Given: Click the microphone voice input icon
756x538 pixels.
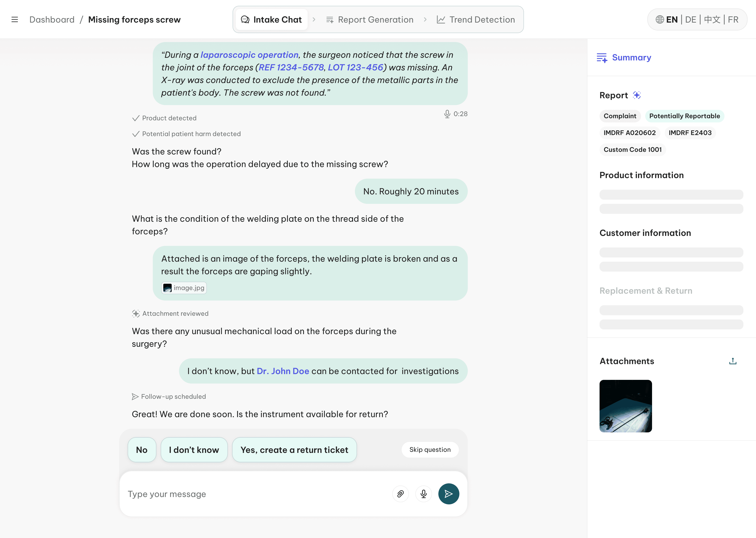Looking at the screenshot, I should (423, 494).
